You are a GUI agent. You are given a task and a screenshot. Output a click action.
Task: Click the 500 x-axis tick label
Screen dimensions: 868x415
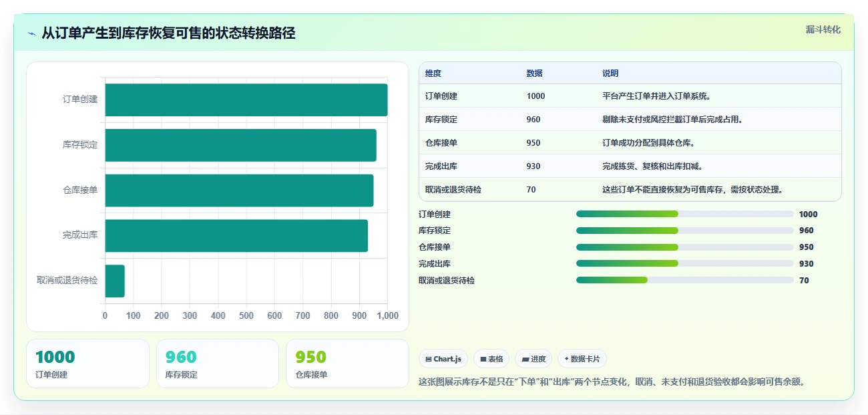(246, 316)
